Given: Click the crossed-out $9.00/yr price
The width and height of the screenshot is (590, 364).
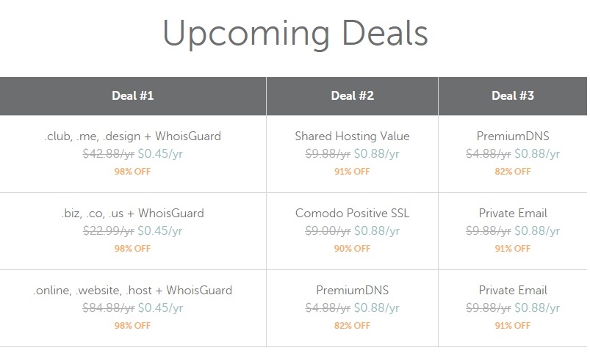Looking at the screenshot, I should click(328, 231).
